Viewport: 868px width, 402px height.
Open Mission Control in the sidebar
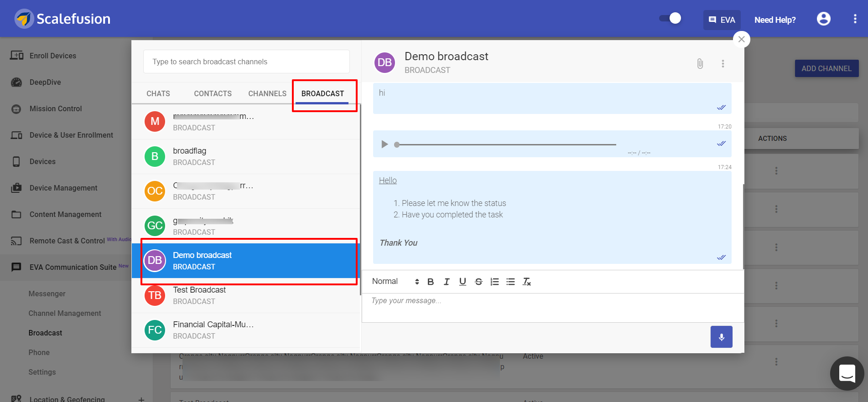[x=56, y=108]
